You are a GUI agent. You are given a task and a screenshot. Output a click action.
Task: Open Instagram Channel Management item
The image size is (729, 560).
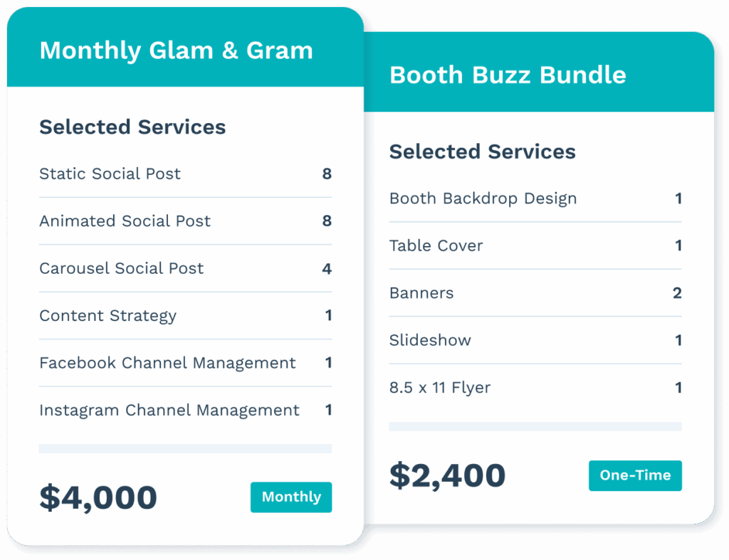tap(185, 411)
